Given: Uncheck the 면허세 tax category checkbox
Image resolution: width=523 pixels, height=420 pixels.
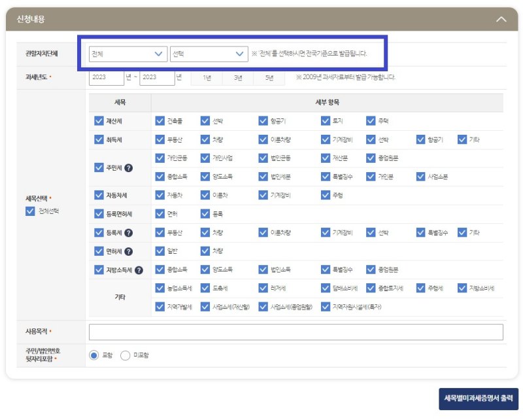Looking at the screenshot, I should 99,251.
